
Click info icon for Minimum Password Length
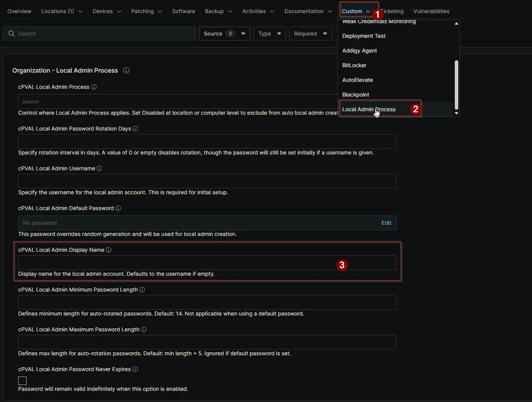click(142, 290)
